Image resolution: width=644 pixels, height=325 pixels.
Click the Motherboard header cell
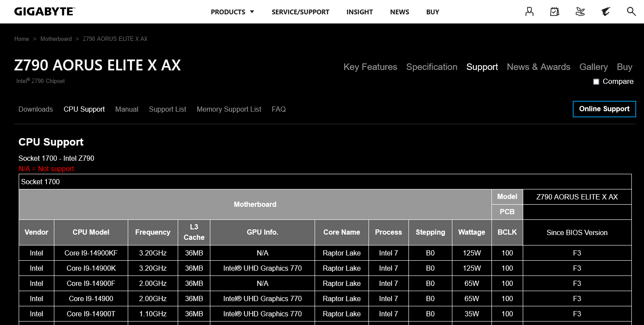point(255,204)
